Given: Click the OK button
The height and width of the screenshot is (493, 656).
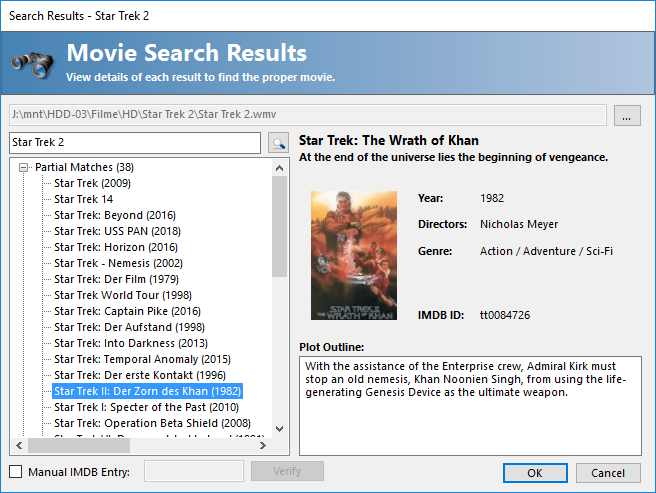Looking at the screenshot, I should click(x=535, y=473).
